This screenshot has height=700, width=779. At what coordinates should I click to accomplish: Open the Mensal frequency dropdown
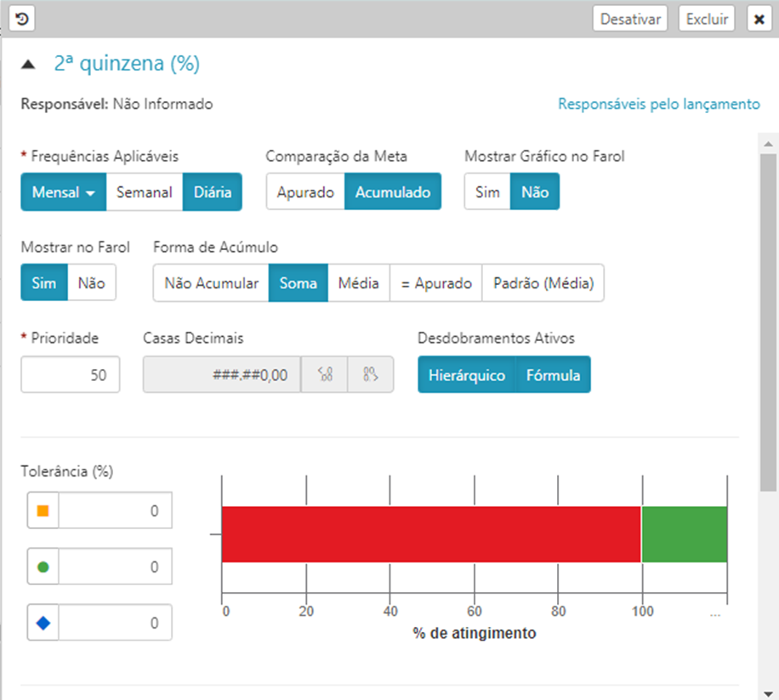click(64, 191)
